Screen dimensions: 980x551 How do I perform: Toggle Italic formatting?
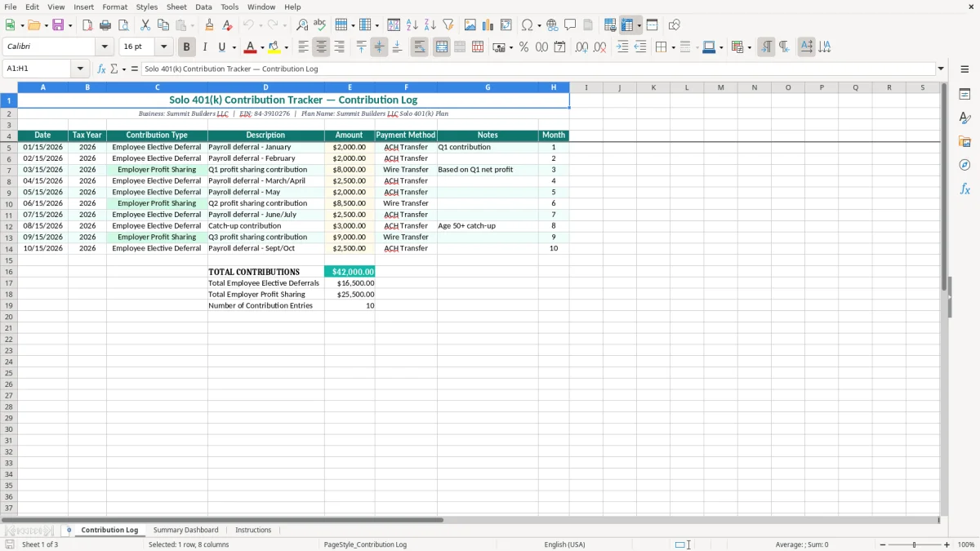(205, 47)
